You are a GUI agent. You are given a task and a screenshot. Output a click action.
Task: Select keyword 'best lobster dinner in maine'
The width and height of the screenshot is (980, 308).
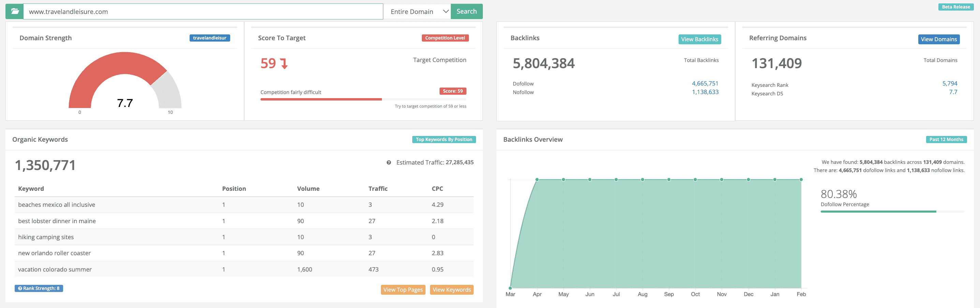[57, 221]
